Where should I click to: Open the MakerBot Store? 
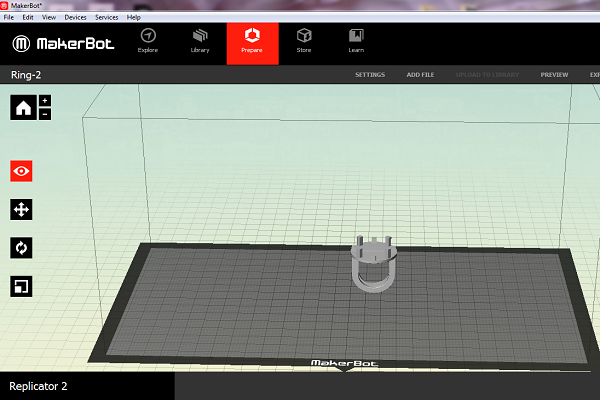coord(304,41)
